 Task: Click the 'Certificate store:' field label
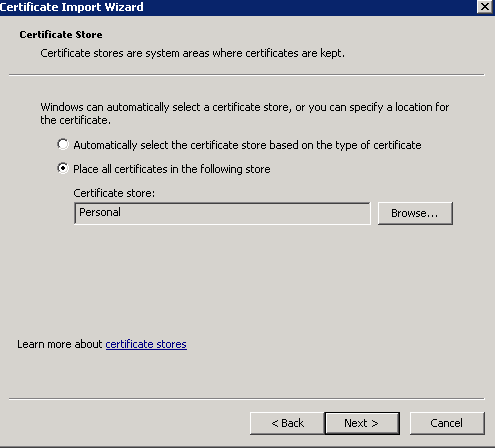(114, 193)
